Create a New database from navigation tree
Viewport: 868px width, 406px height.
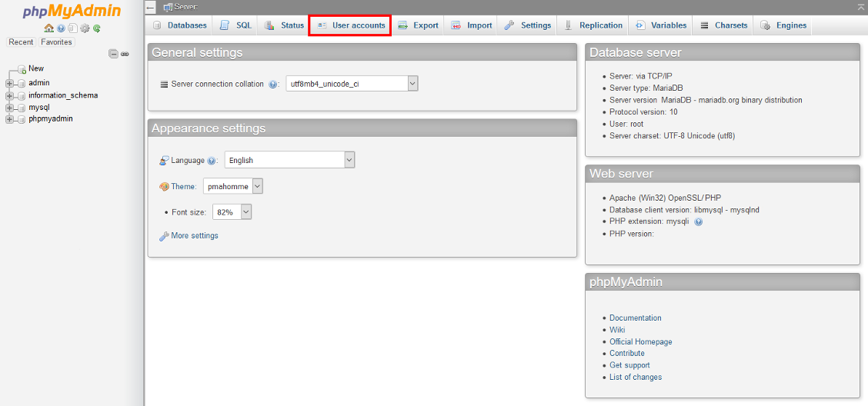tap(35, 68)
